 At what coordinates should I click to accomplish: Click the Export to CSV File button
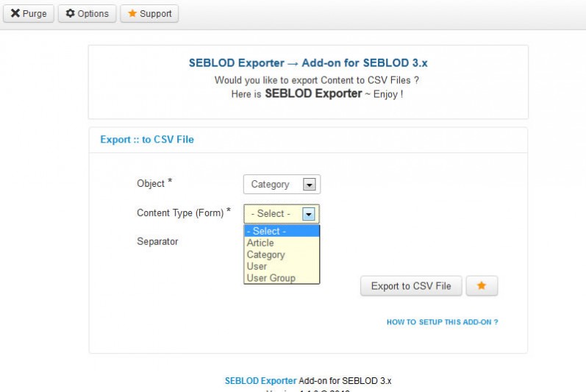(411, 286)
